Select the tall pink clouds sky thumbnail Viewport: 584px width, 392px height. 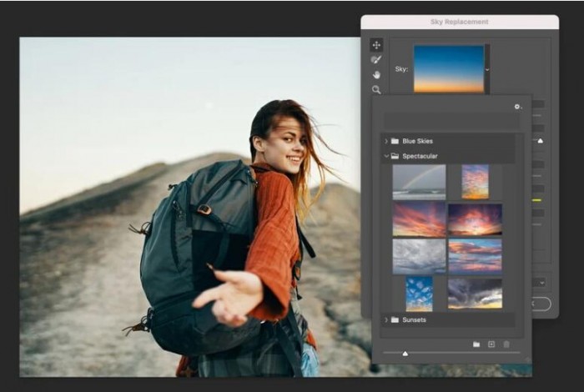pos(476,182)
